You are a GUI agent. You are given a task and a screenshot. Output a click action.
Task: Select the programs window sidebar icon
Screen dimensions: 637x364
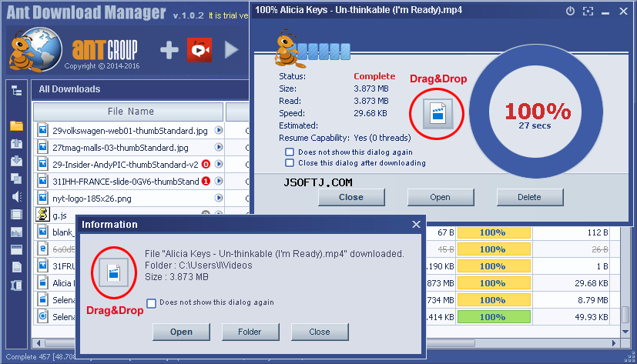(17, 249)
